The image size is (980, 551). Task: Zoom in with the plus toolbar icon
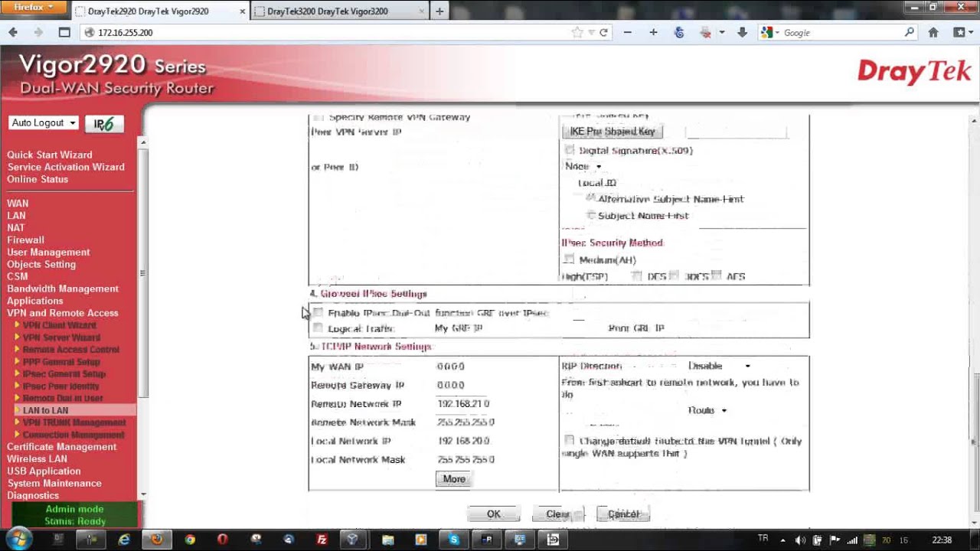[x=653, y=32]
